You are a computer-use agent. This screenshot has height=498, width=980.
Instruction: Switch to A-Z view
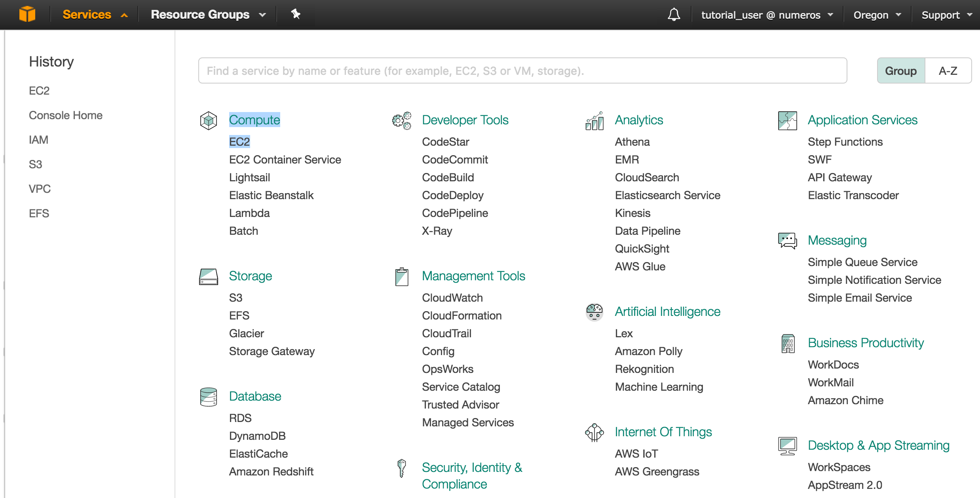click(x=948, y=71)
